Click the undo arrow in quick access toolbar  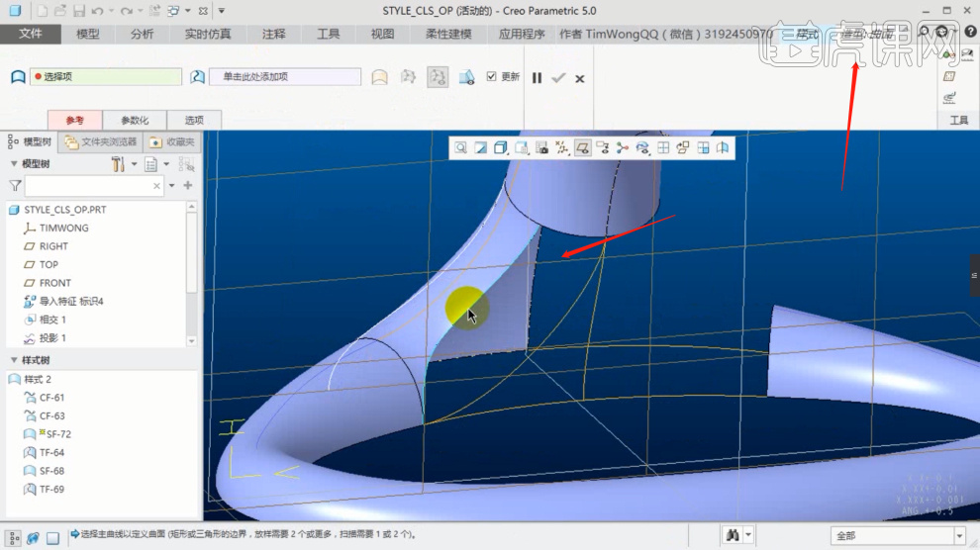pos(96,11)
